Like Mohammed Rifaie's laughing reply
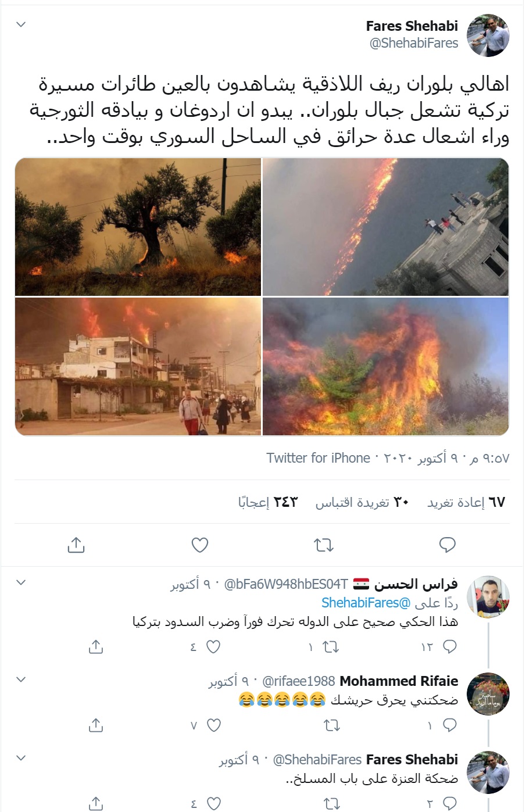Viewport: 526px width, 812px height. (214, 725)
